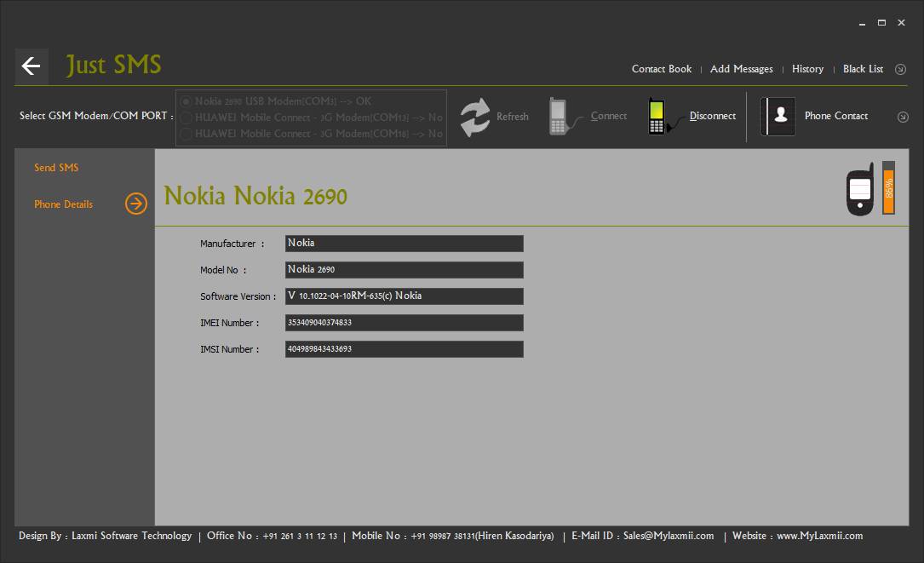Click the Select GSM Modem/COM PORT label

point(96,116)
